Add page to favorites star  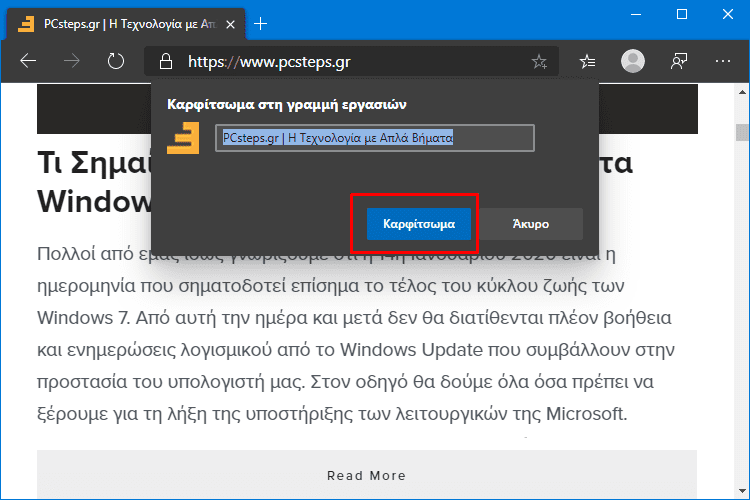(x=539, y=61)
